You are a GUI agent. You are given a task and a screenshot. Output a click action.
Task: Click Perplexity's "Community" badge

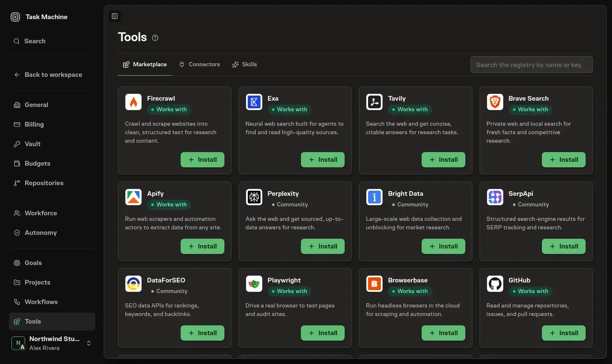tap(290, 205)
